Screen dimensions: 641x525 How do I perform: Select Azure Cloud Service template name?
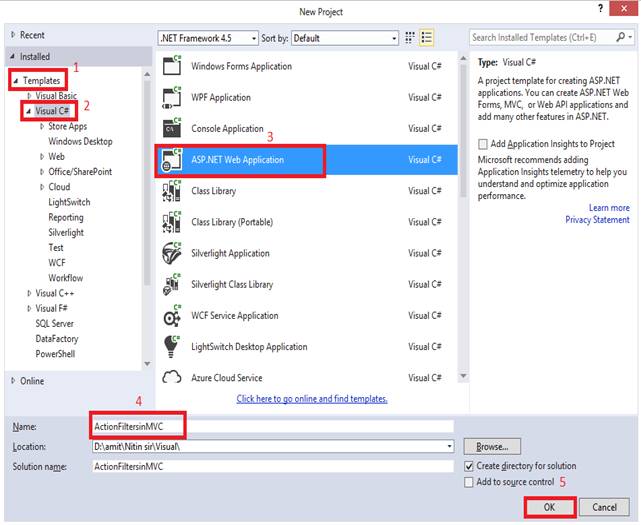tap(226, 378)
